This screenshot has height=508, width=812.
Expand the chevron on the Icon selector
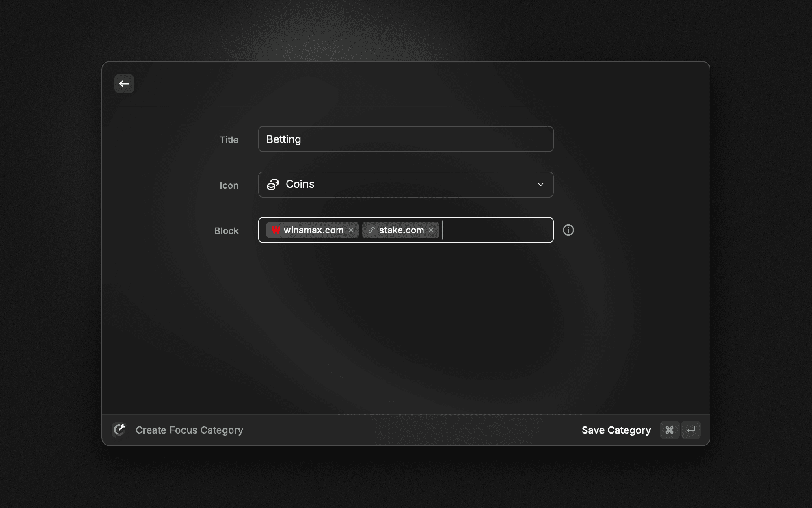[540, 185]
